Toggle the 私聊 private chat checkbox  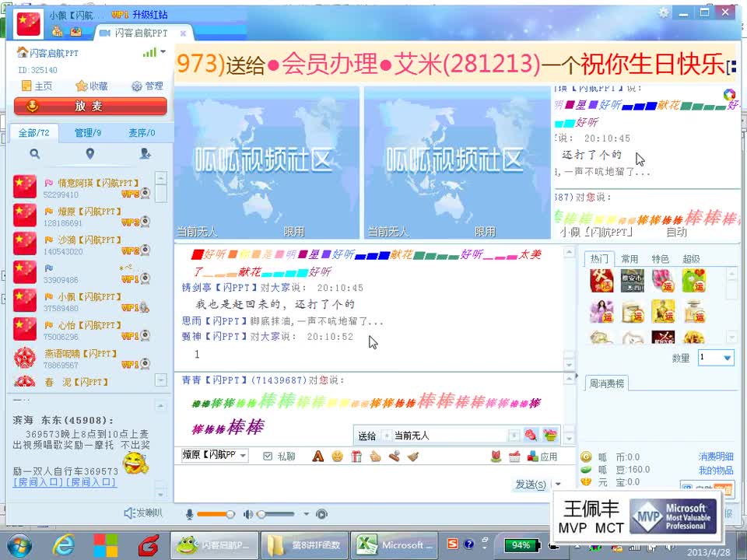(268, 457)
